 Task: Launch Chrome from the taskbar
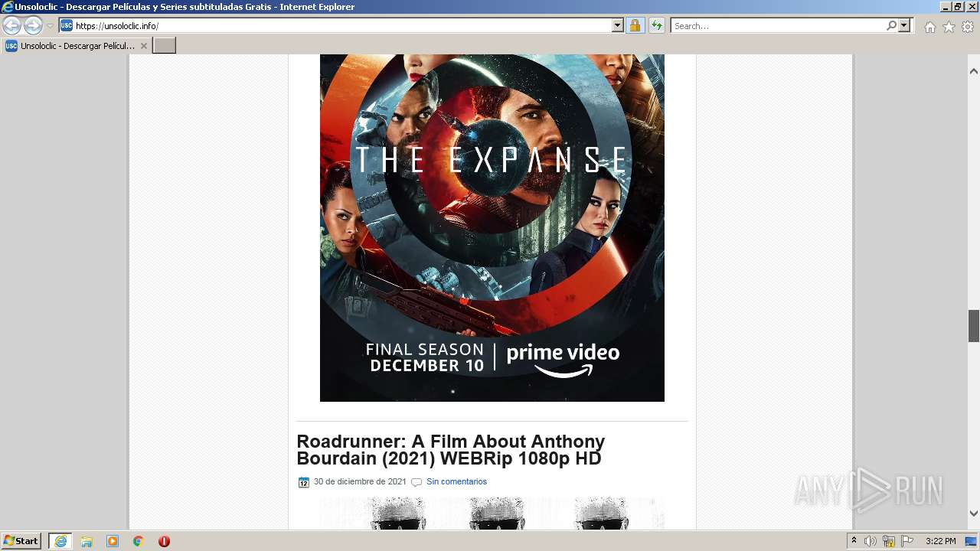139,541
